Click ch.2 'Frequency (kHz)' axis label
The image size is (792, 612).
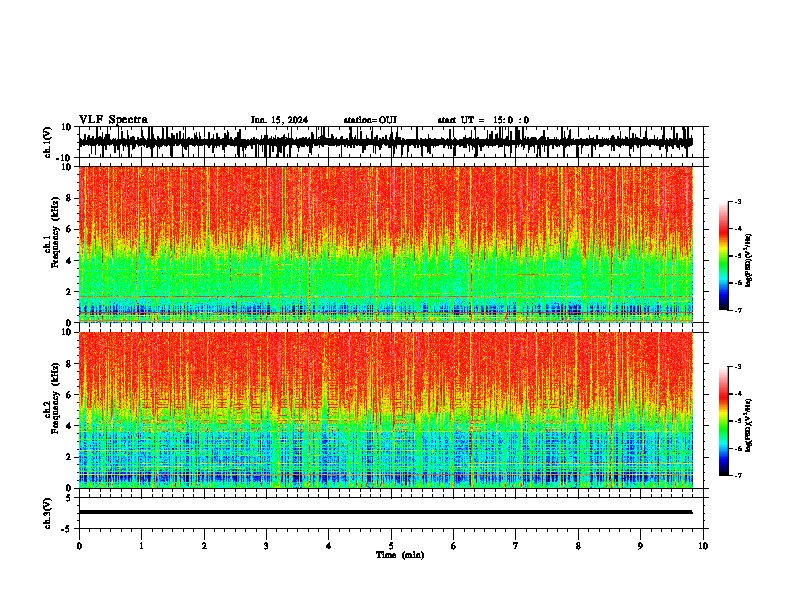[55, 398]
